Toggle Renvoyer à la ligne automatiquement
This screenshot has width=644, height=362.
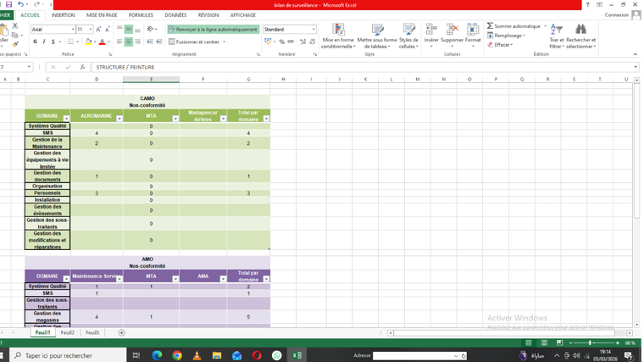click(213, 30)
